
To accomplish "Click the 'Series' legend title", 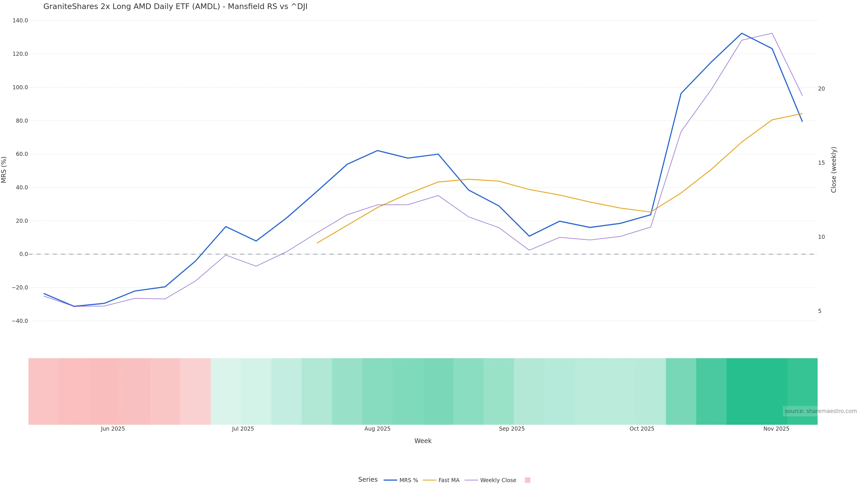I will click(x=368, y=480).
